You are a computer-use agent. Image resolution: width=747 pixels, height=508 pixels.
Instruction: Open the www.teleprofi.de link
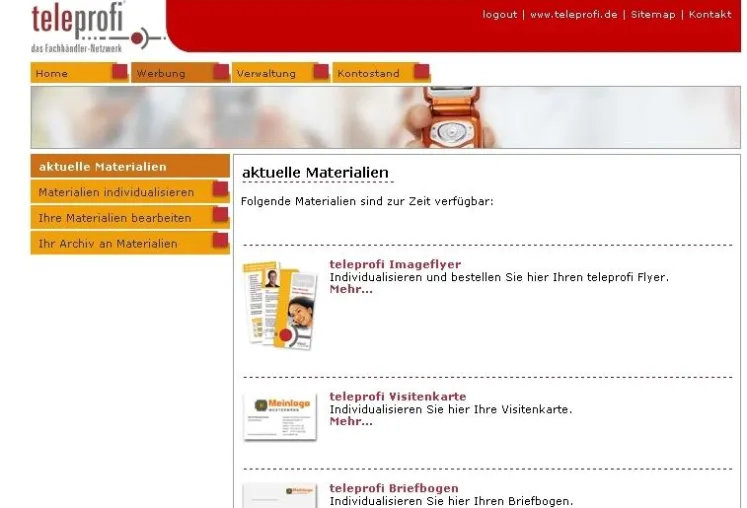pos(574,15)
